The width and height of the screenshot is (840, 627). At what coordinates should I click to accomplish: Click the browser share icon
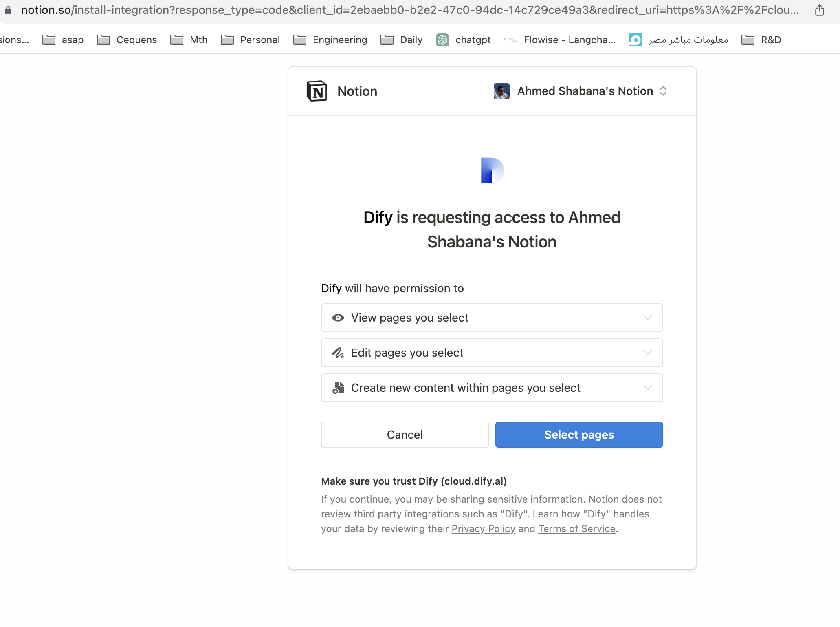coord(819,10)
